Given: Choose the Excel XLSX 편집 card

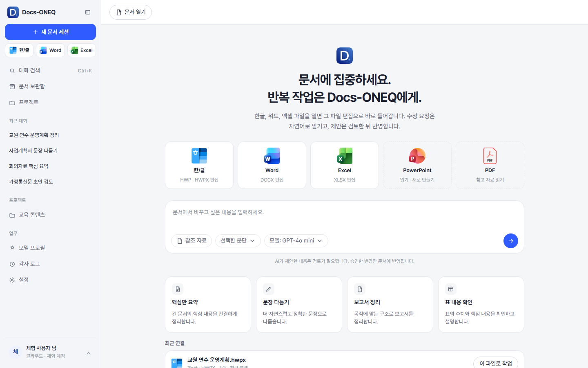Looking at the screenshot, I should (x=345, y=165).
